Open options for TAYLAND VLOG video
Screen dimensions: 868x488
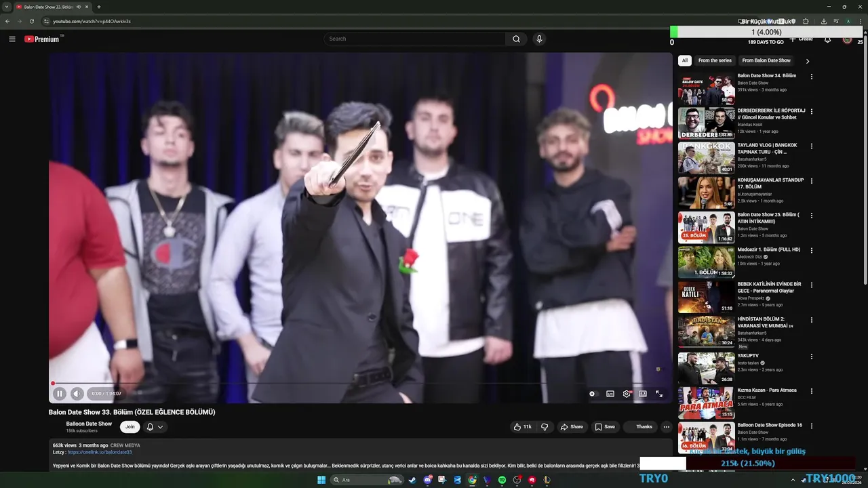811,146
